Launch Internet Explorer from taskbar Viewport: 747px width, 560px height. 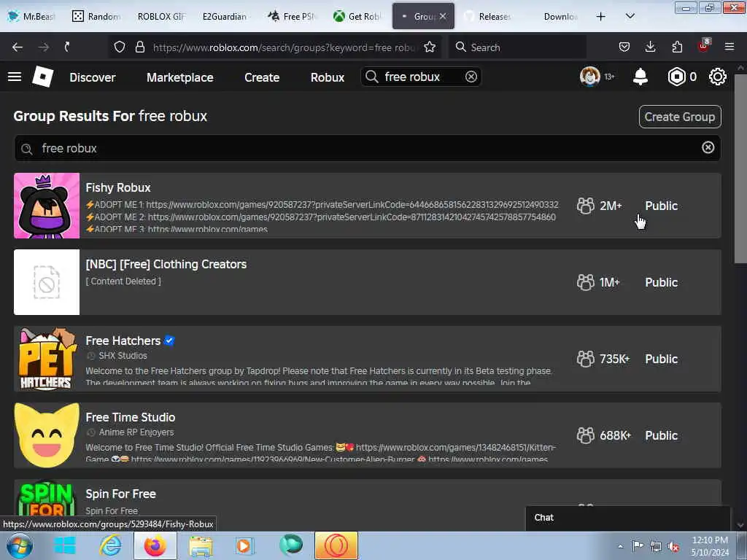pos(111,545)
